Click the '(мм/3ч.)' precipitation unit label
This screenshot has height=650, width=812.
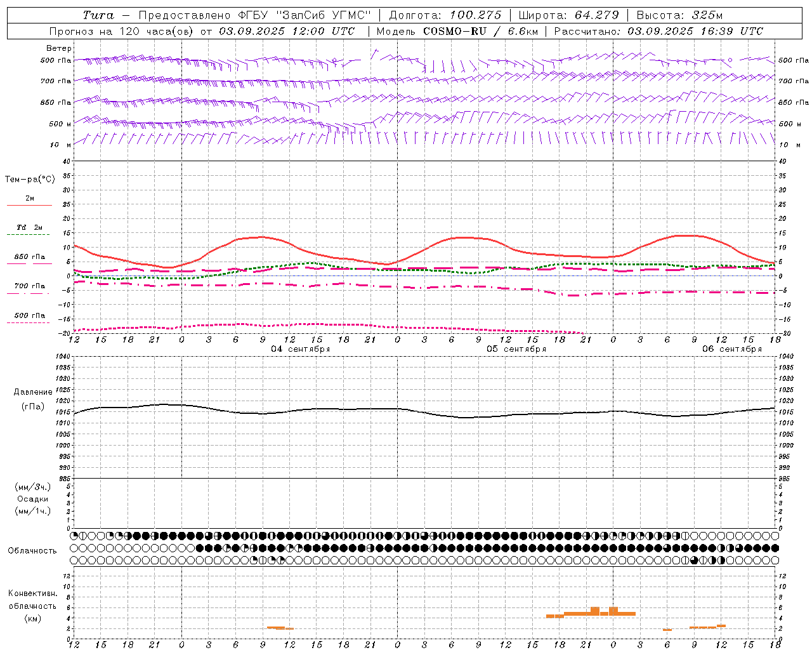pyautogui.click(x=33, y=487)
